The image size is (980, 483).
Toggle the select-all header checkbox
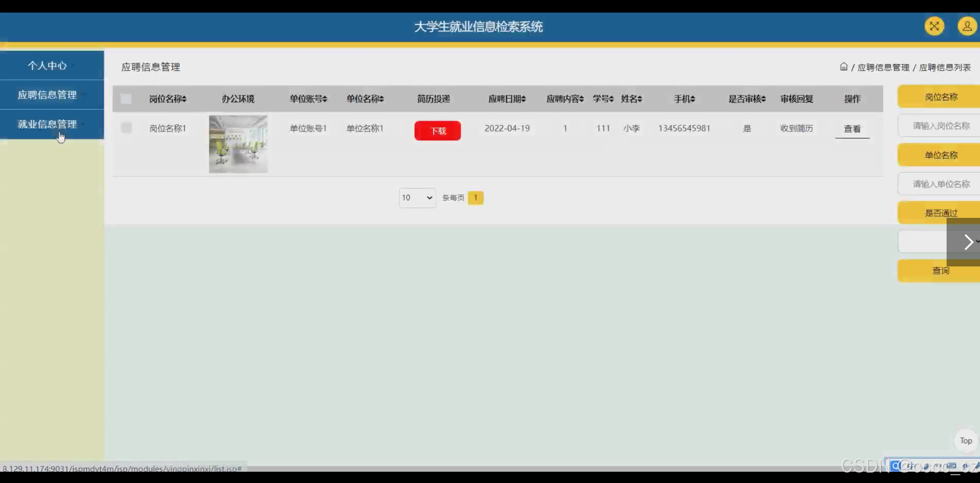(x=126, y=99)
